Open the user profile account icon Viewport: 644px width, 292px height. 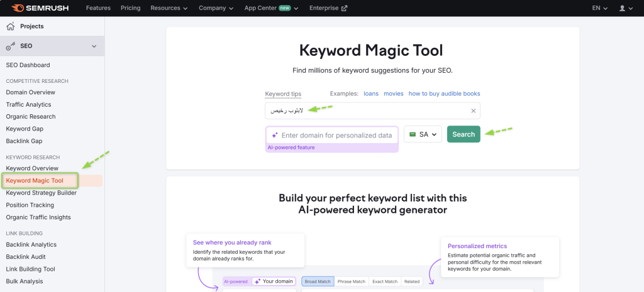point(623,8)
